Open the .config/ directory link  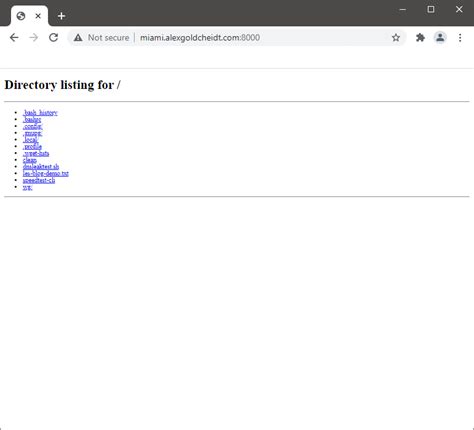pos(33,126)
